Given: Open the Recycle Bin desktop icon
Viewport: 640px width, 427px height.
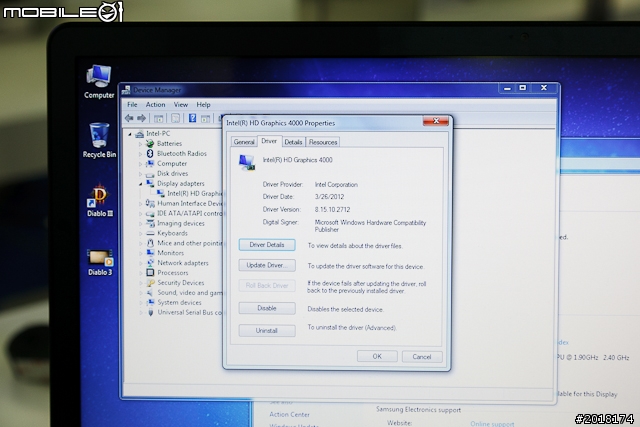Looking at the screenshot, I should (x=99, y=140).
